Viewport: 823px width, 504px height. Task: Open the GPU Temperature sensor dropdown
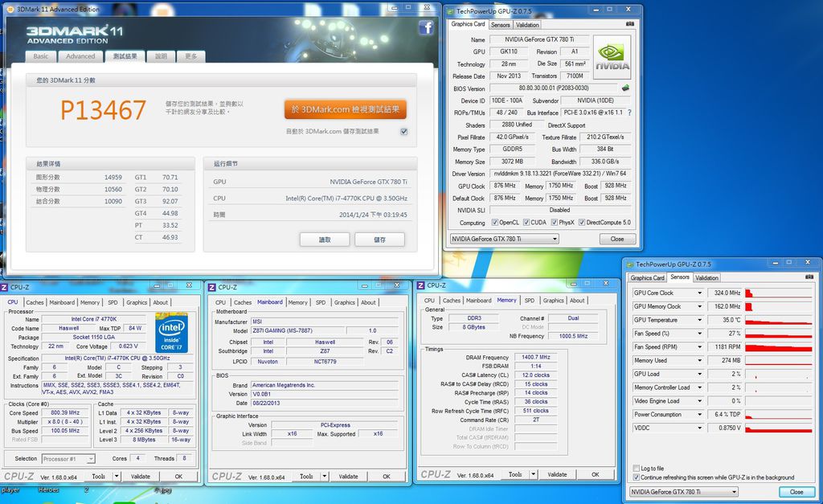point(699,320)
